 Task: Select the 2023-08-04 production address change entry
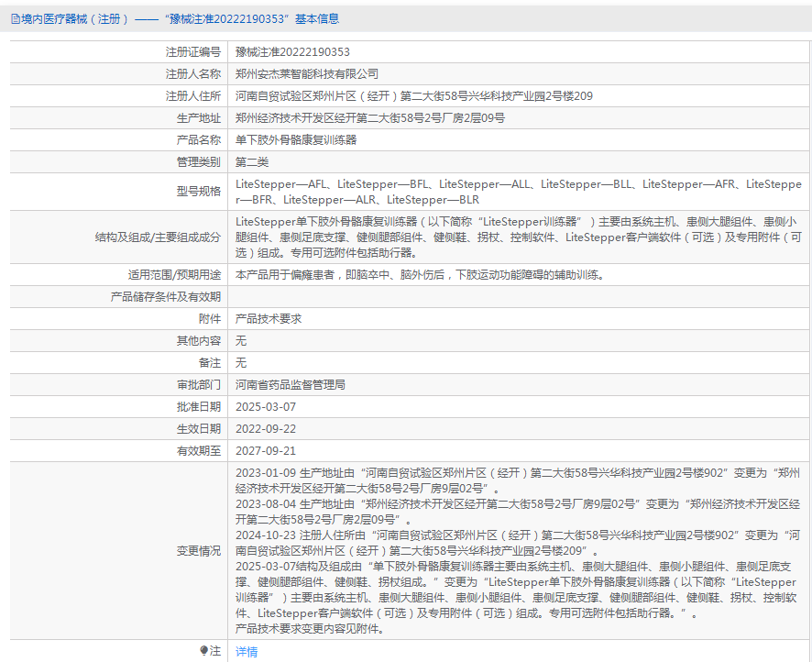[x=518, y=512]
